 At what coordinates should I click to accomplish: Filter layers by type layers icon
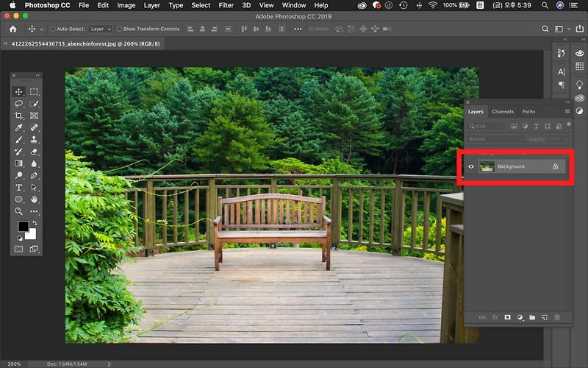pyautogui.click(x=536, y=126)
